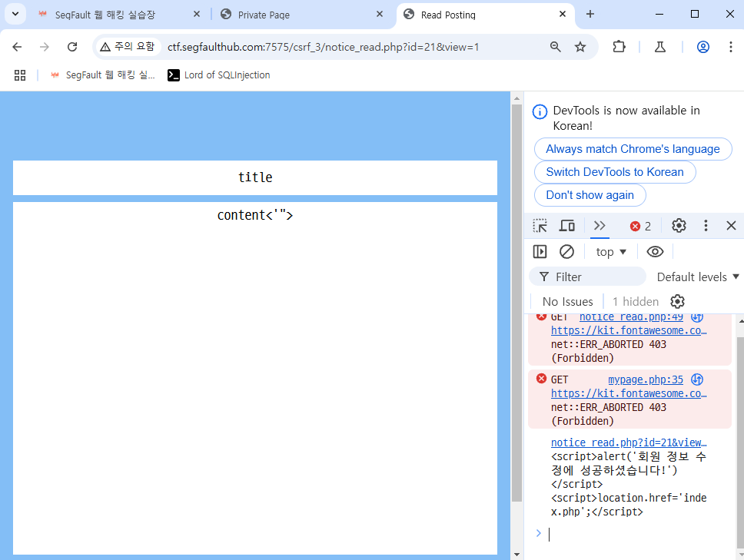
Task: Close the SegFault 웹 해킹 실습장 tab
Action: coord(197,15)
